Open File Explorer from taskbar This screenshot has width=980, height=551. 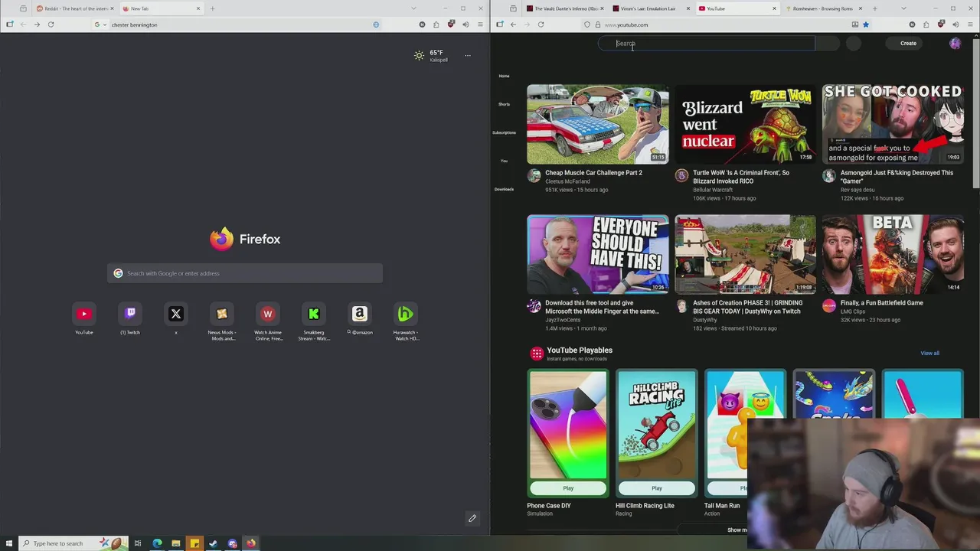pyautogui.click(x=176, y=543)
